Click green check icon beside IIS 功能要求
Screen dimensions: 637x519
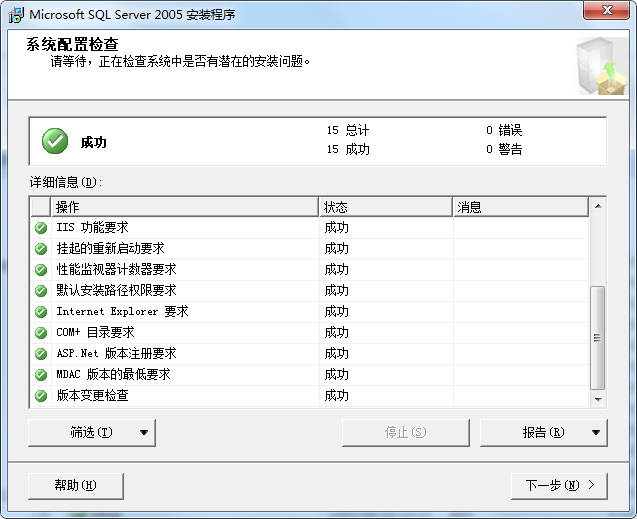point(41,228)
